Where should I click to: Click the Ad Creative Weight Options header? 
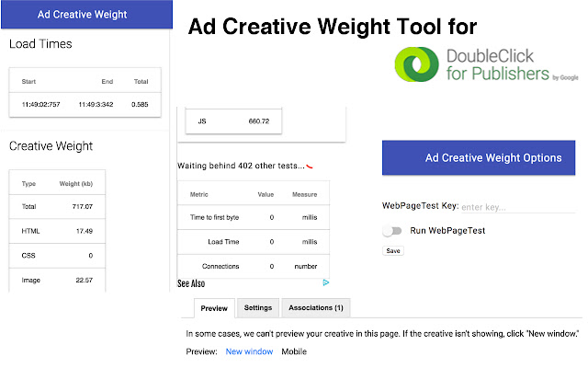pos(479,157)
